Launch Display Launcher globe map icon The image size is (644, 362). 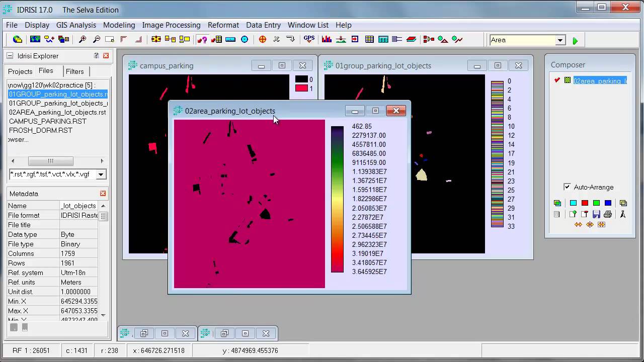35,39
